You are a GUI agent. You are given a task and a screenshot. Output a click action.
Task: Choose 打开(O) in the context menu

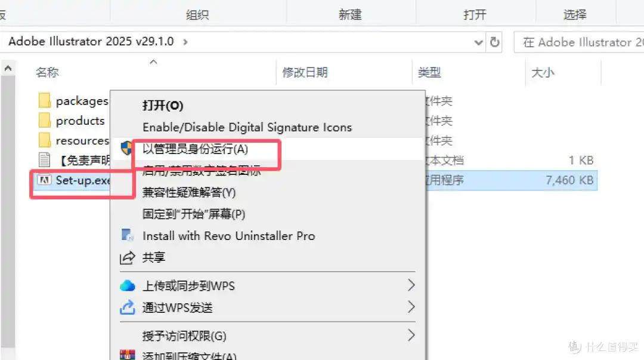pyautogui.click(x=163, y=106)
